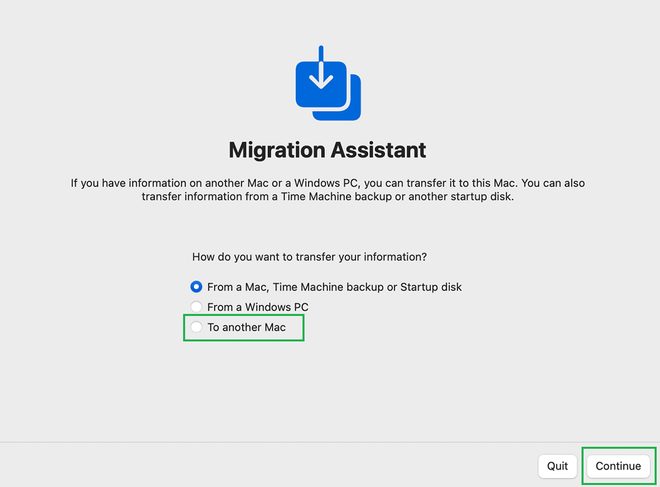Click the 'How do you want to transfer' question
660x487 pixels.
pos(309,257)
